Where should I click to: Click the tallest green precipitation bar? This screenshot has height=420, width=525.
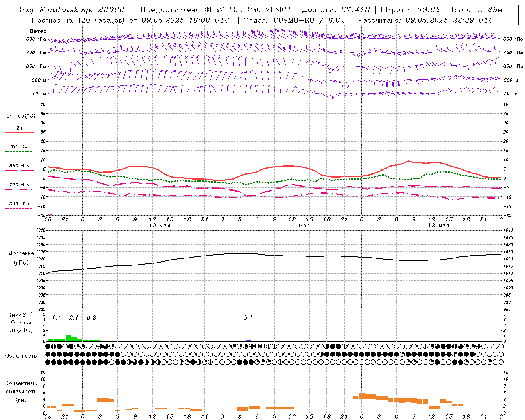pyautogui.click(x=68, y=338)
